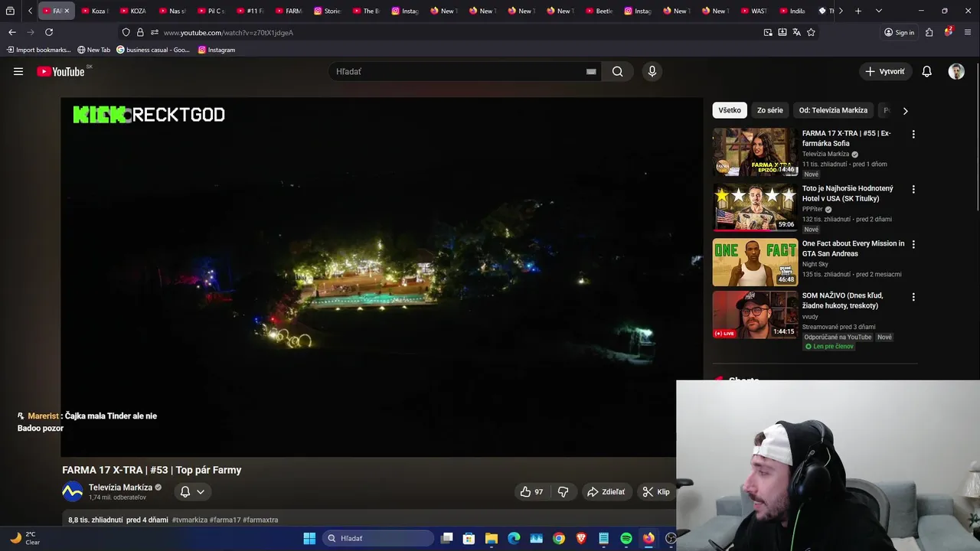Open the business casual Google bookmark
The height and width of the screenshot is (551, 980).
coord(152,50)
